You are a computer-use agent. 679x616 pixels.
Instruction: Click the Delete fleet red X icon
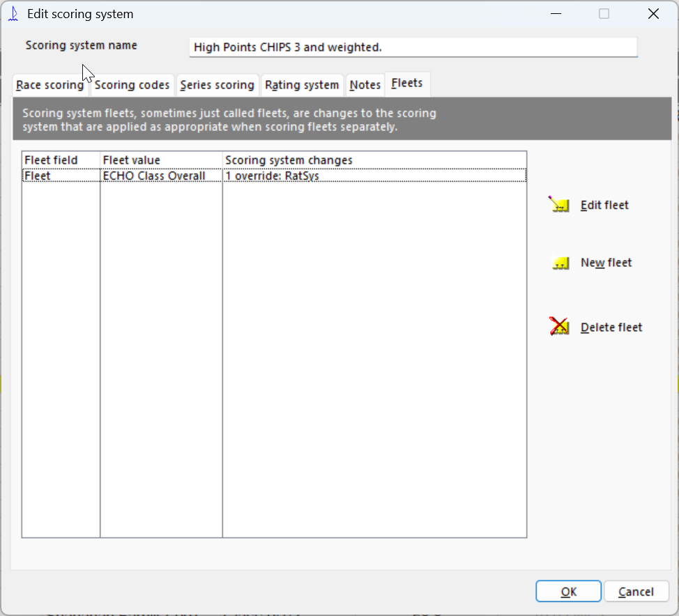tap(559, 327)
